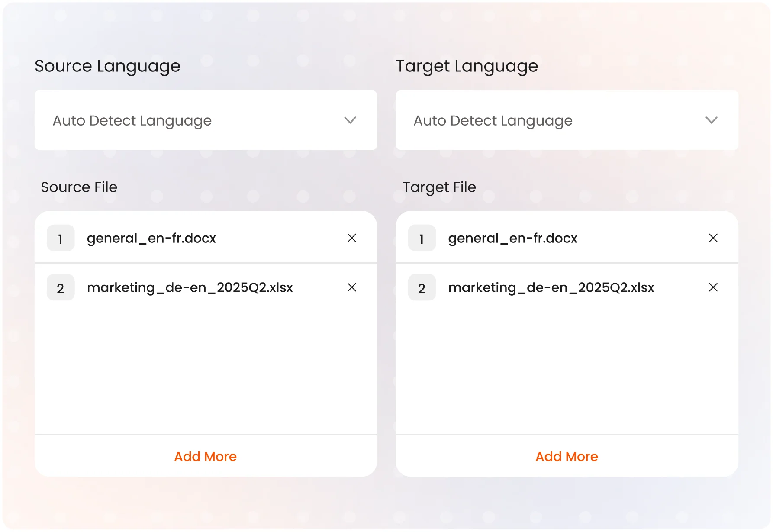Viewport: 773px width, 532px height.
Task: Add more files to Source File list
Action: pyautogui.click(x=205, y=456)
